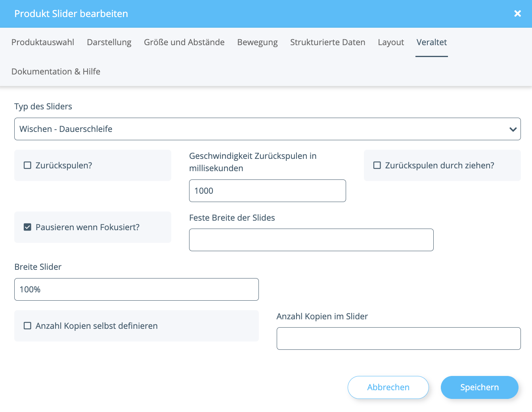
Task: Uncheck Pausieren wenn Fokusiert?
Action: (x=27, y=227)
